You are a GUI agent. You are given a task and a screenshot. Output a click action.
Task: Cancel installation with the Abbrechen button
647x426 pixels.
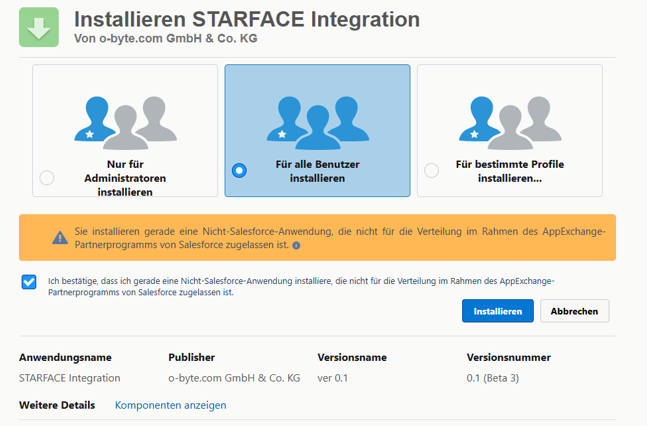pos(574,311)
